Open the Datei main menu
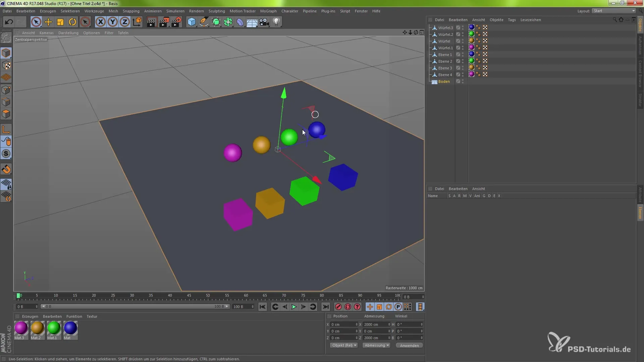Image resolution: width=644 pixels, height=362 pixels. (7, 11)
